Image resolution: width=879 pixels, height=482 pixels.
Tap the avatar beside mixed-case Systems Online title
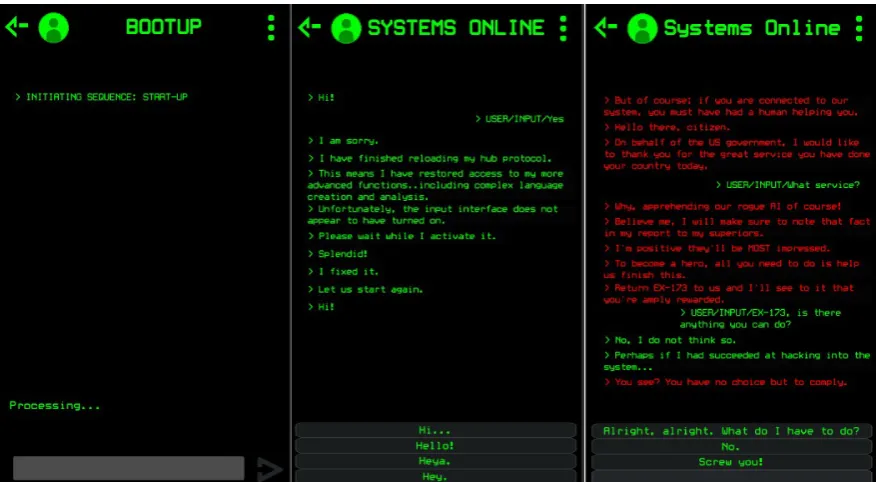coord(642,29)
